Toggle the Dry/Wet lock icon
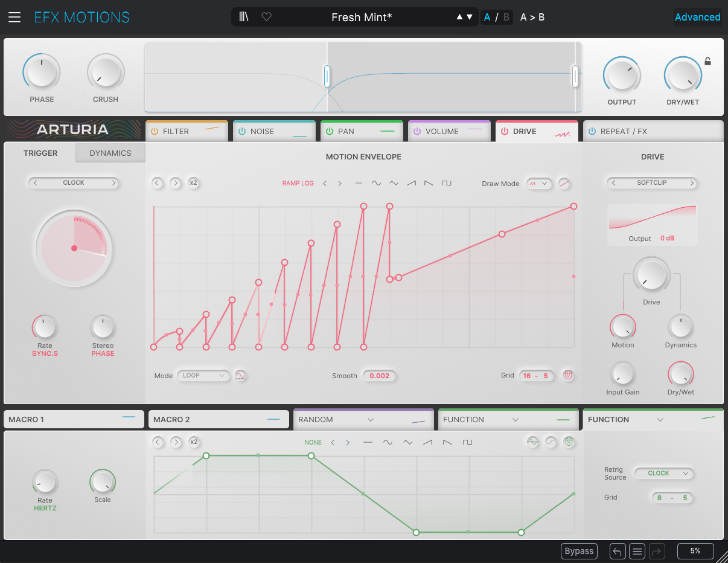The height and width of the screenshot is (563, 728). (x=707, y=61)
